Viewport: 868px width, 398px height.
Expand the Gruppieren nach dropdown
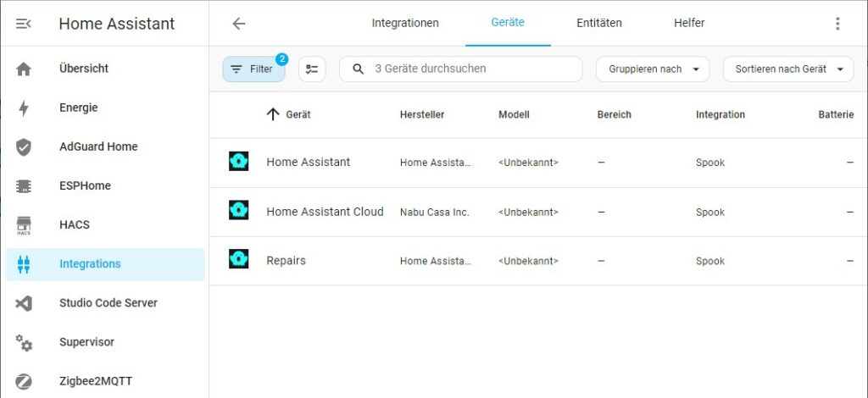pos(653,69)
